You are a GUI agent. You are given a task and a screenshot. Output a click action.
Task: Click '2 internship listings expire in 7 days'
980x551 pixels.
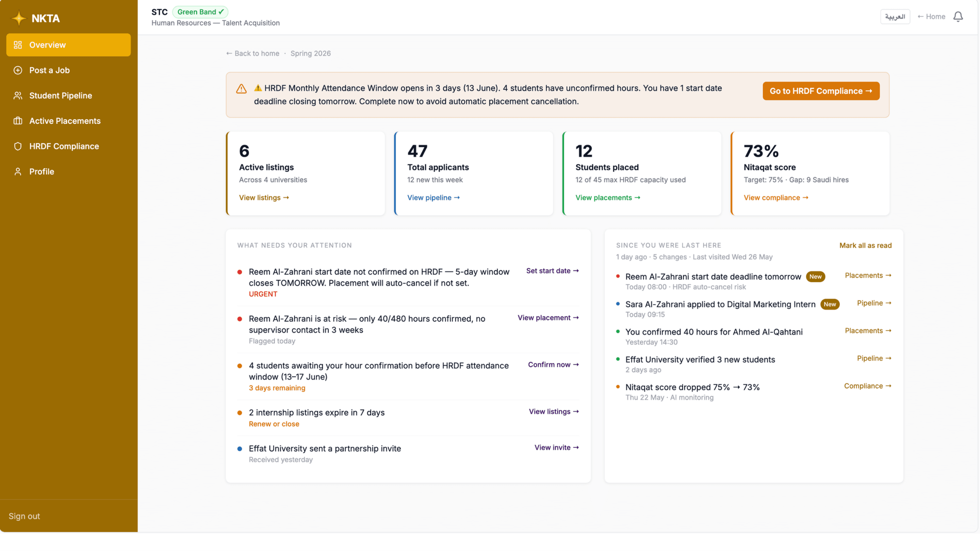point(317,413)
